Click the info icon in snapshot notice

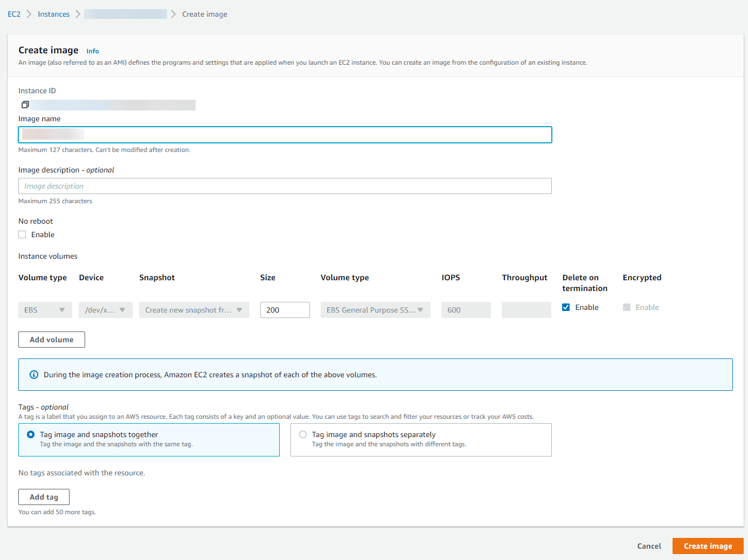click(34, 375)
